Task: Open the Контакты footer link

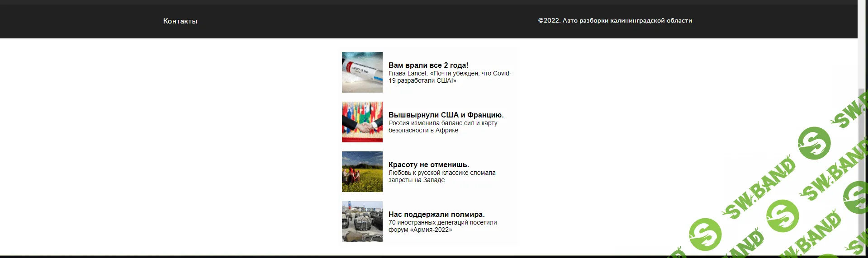Action: click(180, 21)
